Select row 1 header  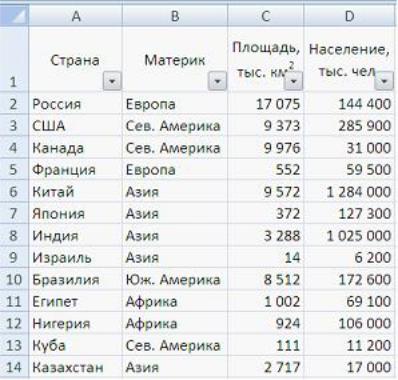(14, 59)
